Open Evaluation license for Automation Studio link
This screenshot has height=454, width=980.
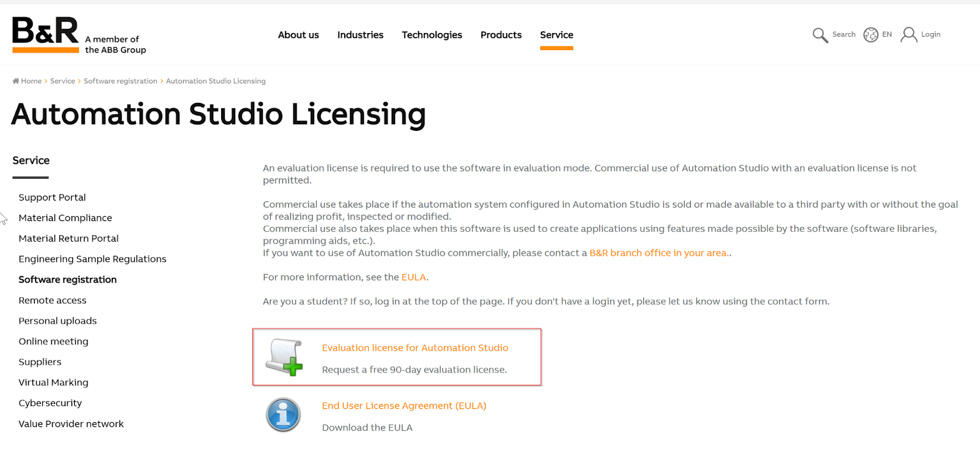[415, 348]
